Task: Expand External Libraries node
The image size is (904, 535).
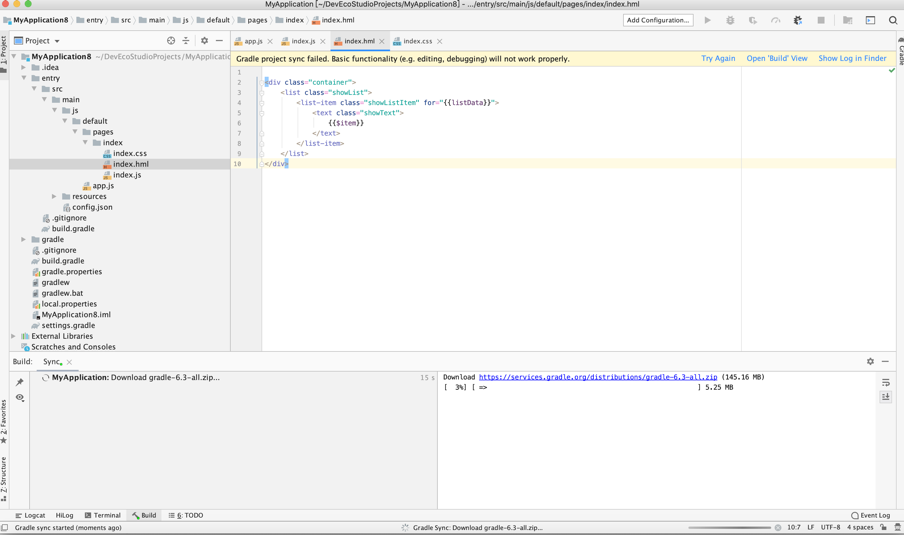Action: pos(13,336)
